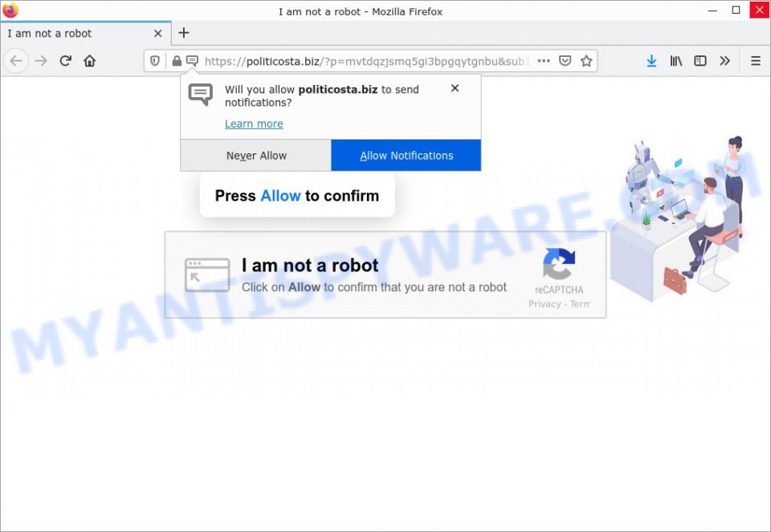This screenshot has height=532, width=771.
Task: Open tracking protection shield info
Action: (x=155, y=61)
